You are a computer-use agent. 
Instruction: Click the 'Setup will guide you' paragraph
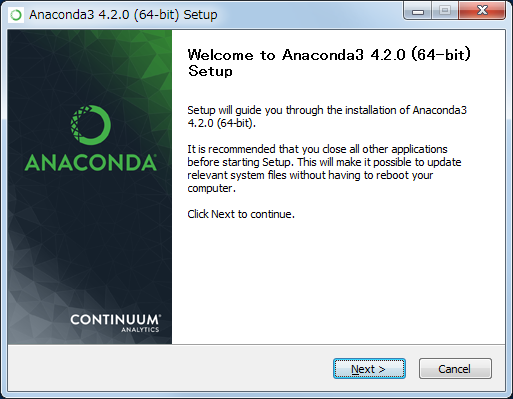pyautogui.click(x=327, y=116)
